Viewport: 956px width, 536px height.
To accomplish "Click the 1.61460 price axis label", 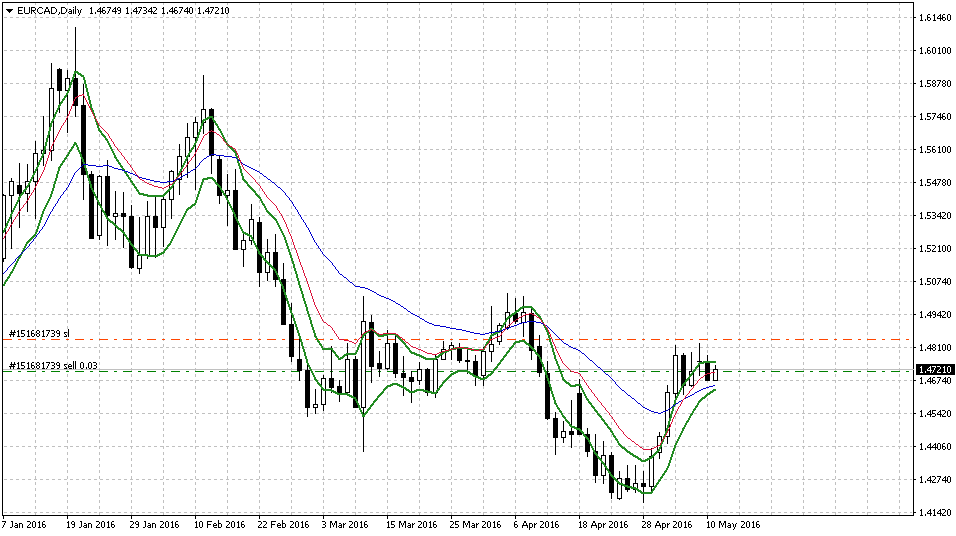I will (x=935, y=18).
